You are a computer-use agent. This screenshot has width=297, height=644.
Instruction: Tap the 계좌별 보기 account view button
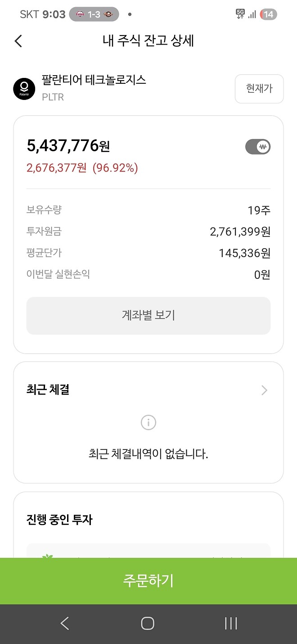tap(148, 316)
